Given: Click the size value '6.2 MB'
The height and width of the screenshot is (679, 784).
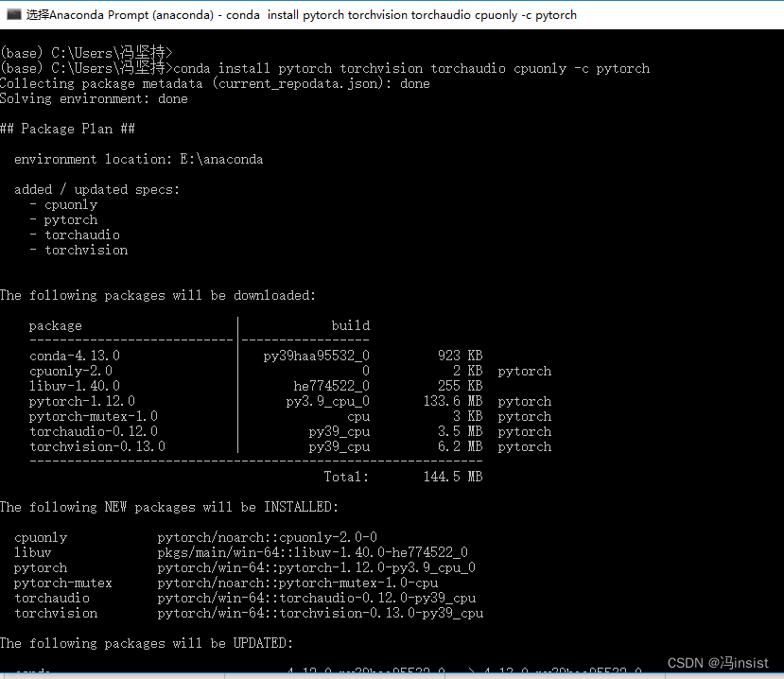Looking at the screenshot, I should point(460,446).
